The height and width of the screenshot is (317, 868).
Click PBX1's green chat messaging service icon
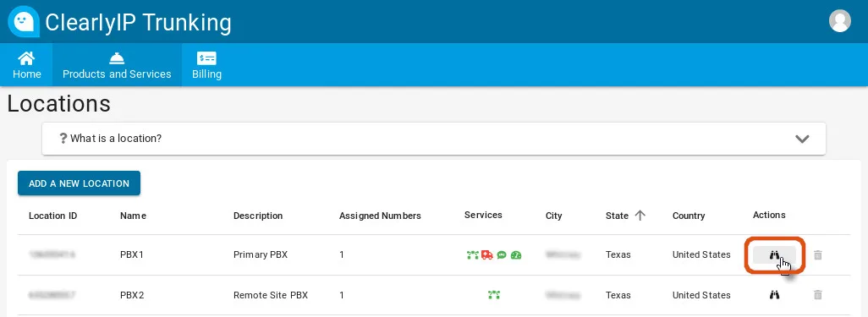pos(502,255)
